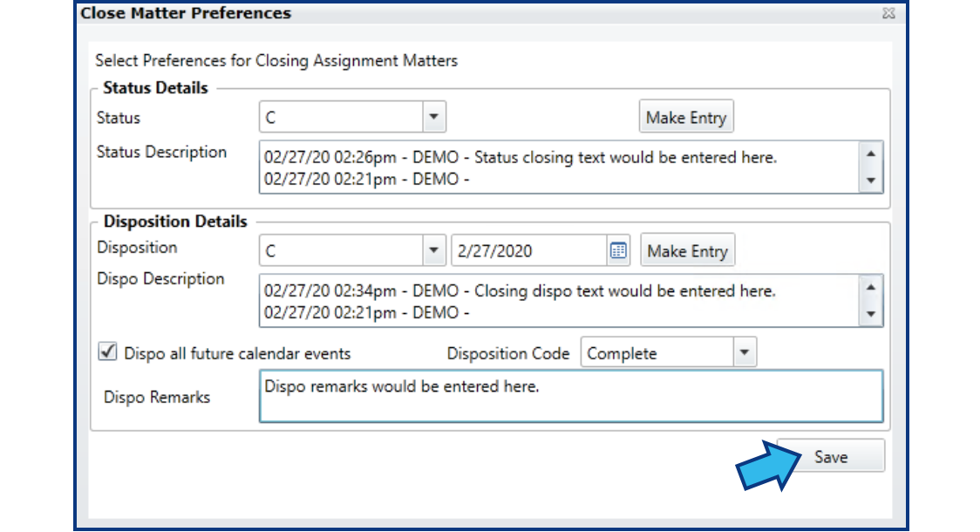
Task: Click the "Status closing text would be entered here" line
Action: pos(520,157)
